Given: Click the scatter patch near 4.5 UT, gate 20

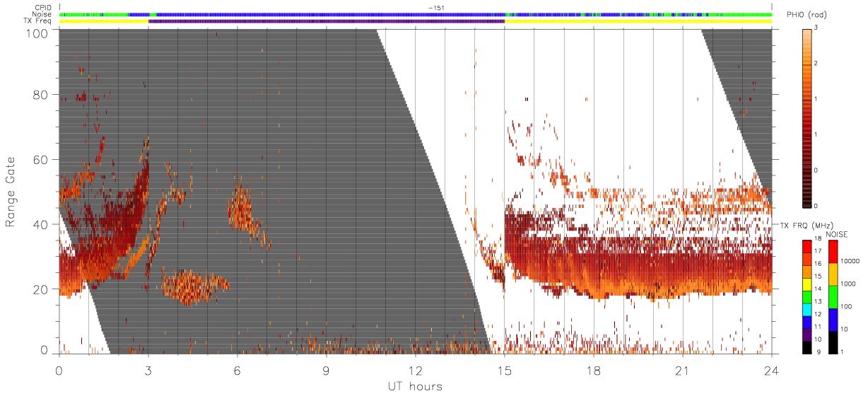Looking at the screenshot, I should point(194,286).
